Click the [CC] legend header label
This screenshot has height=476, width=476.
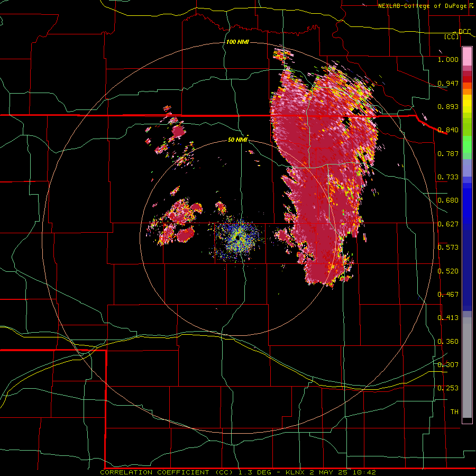pos(452,37)
